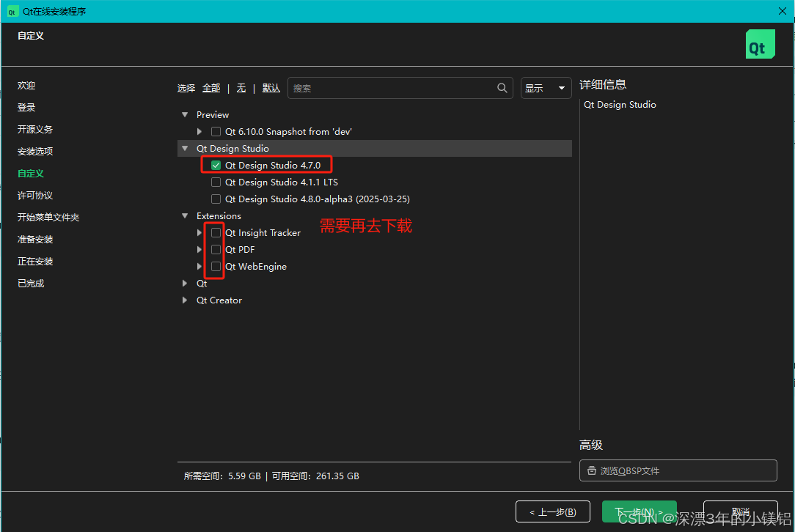The height and width of the screenshot is (532, 795).
Task: Enable the Qt WebEngine checkbox
Action: coord(216,267)
